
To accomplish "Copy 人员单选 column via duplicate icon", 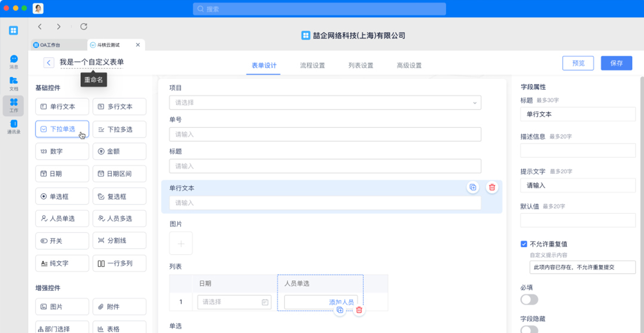I will pyautogui.click(x=340, y=310).
